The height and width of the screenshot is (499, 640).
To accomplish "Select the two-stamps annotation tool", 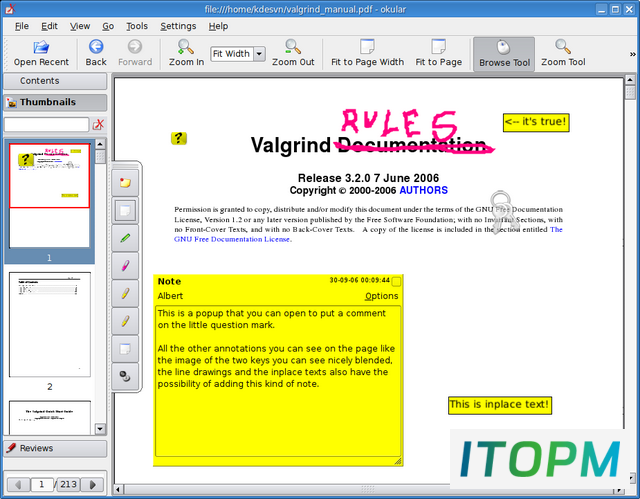I will [125, 376].
